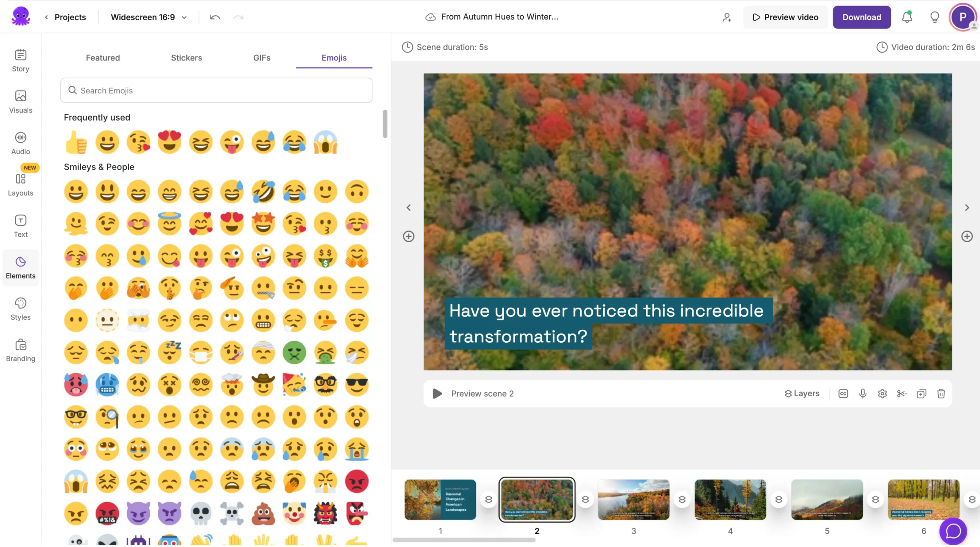Split the scene using the scissors icon
Screen dimensions: 980x547
(x=902, y=393)
